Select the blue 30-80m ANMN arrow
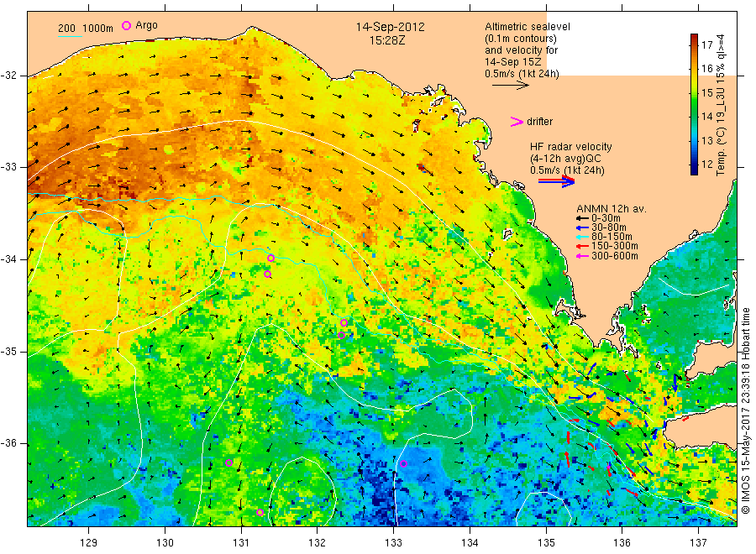This screenshot has height=554, width=756. 583,227
